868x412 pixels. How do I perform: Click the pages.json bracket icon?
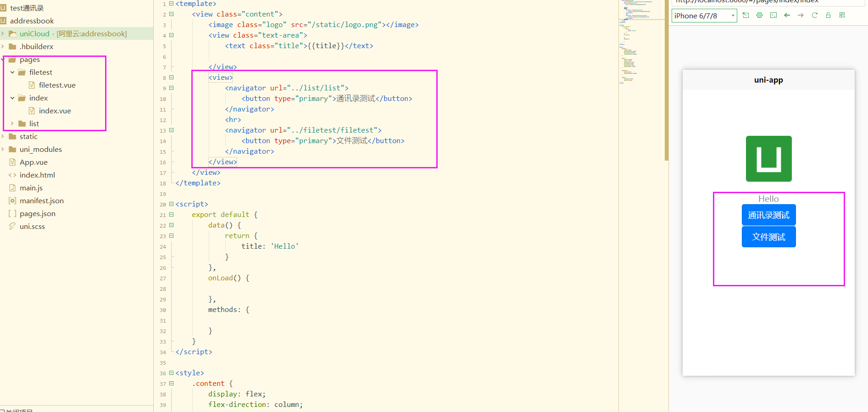click(x=12, y=213)
